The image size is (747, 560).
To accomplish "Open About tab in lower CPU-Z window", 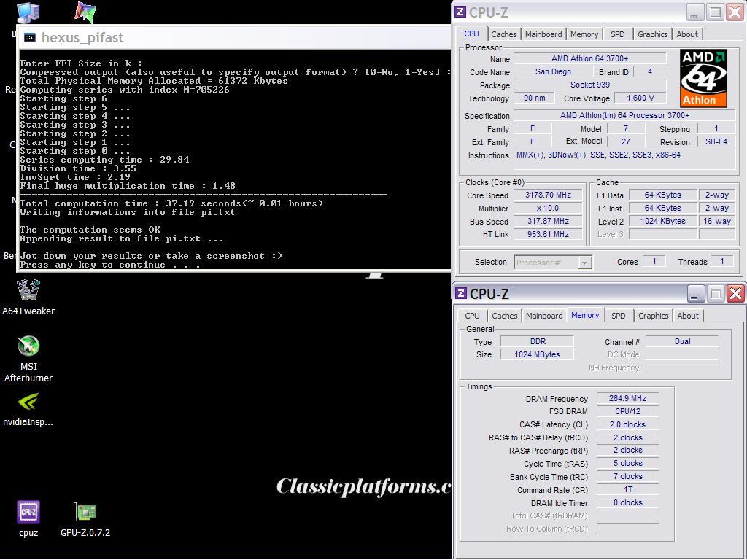I will click(x=688, y=316).
